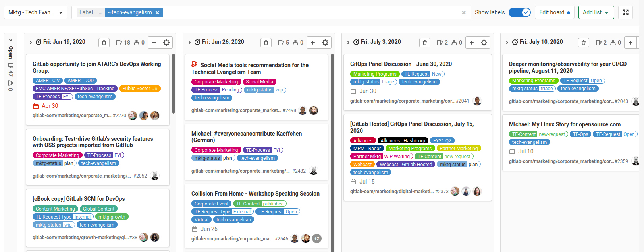The width and height of the screenshot is (644, 252).
Task: Click the assignee avatar on issue #2041
Action: (477, 101)
